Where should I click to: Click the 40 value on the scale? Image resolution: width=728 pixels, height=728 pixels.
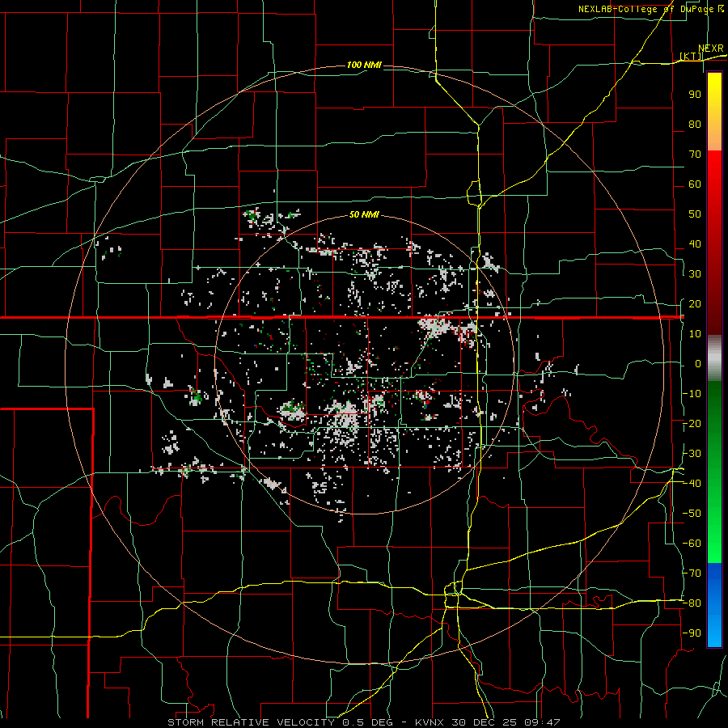click(x=695, y=244)
